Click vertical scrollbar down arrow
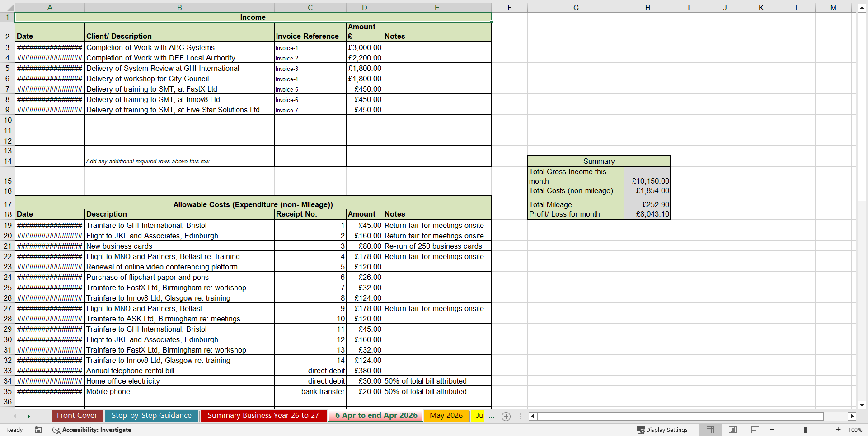Viewport: 868px width, 436px height. pos(862,405)
